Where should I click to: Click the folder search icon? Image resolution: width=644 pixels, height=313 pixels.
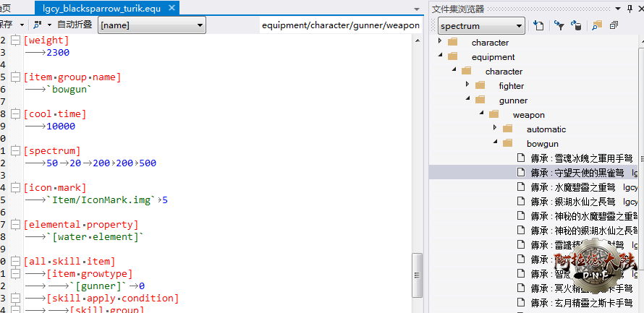tap(596, 25)
